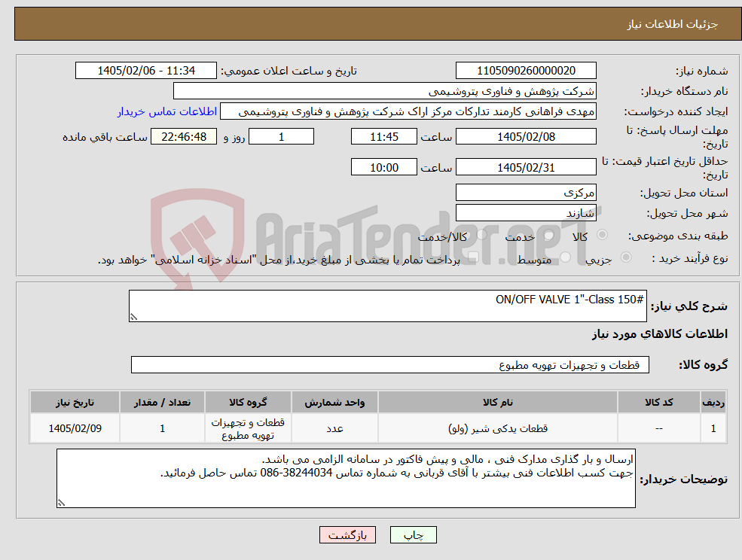
Task: Open the اطلاعات تماس خریدار link
Action: click(167, 111)
